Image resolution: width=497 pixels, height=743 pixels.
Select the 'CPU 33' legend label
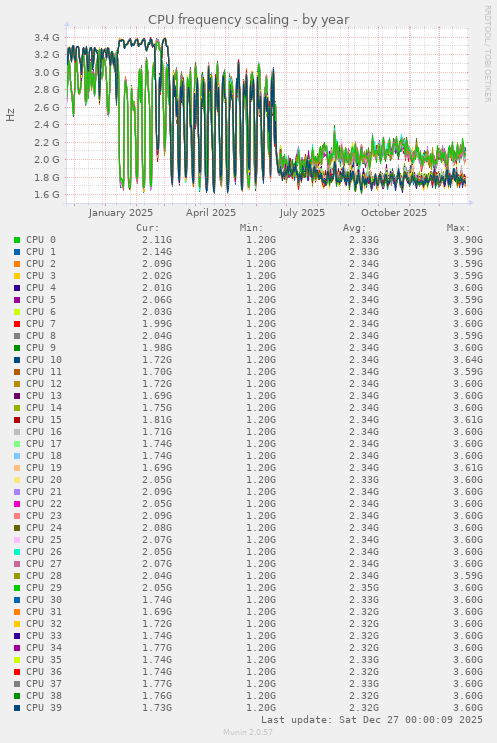(x=44, y=636)
